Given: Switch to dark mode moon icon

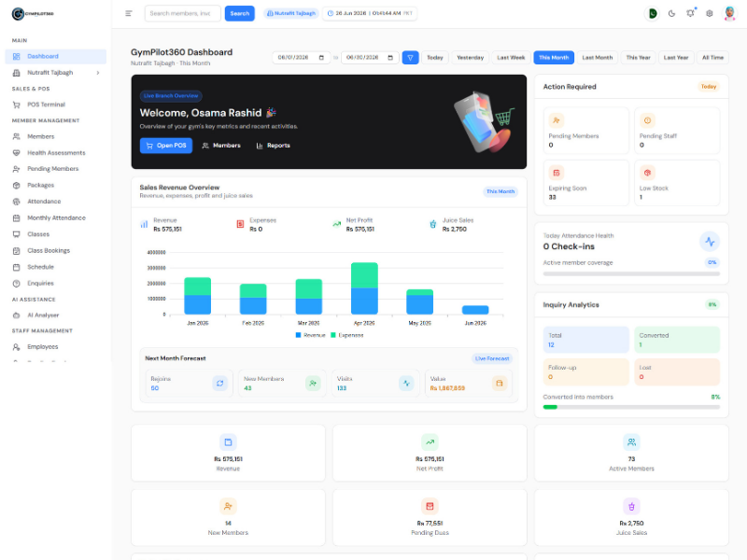Looking at the screenshot, I should pos(671,13).
